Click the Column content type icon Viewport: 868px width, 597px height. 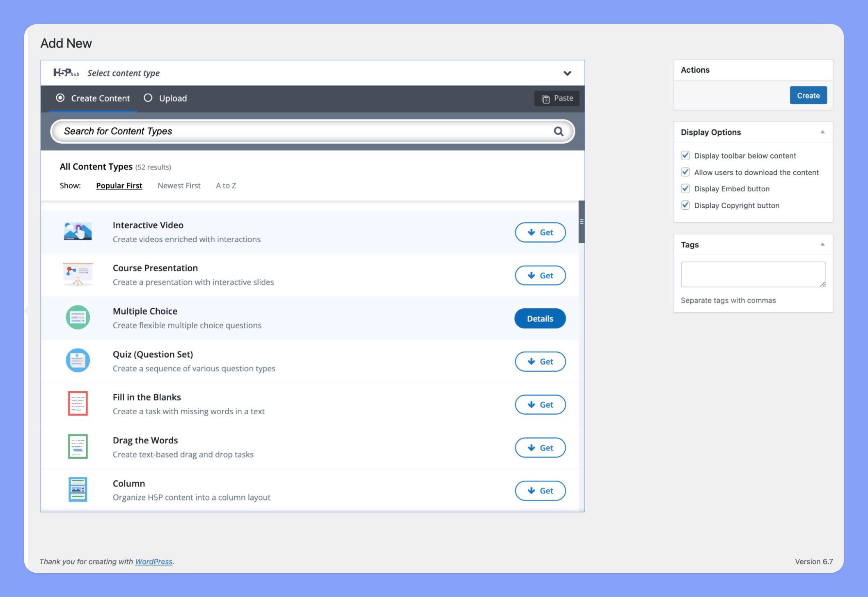[x=77, y=489]
